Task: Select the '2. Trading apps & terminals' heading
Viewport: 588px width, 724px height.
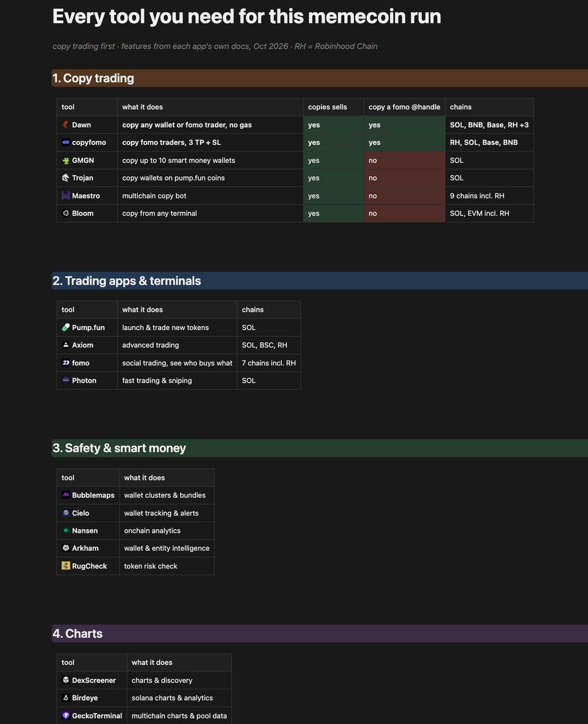Action: click(x=127, y=281)
